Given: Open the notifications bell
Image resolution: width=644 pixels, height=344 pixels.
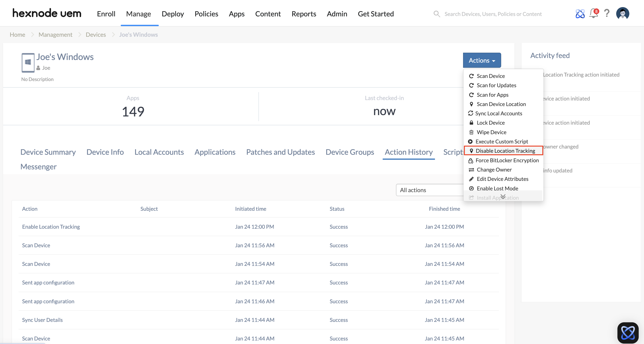Looking at the screenshot, I should 594,13.
